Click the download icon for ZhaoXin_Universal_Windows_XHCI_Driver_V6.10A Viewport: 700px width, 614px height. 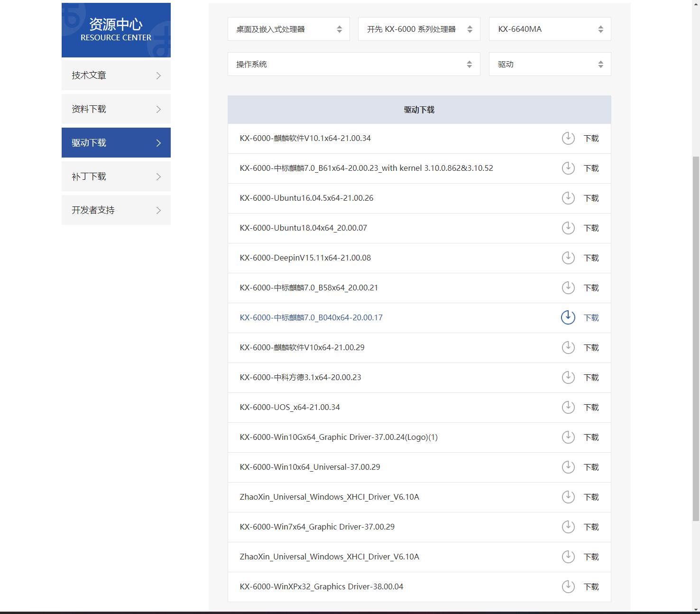tap(568, 497)
